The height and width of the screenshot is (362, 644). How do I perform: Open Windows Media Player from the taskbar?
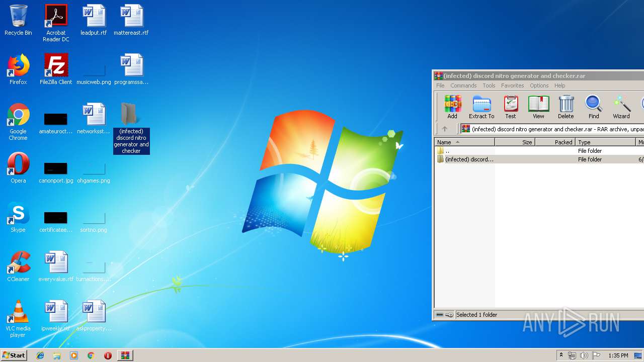(x=74, y=355)
